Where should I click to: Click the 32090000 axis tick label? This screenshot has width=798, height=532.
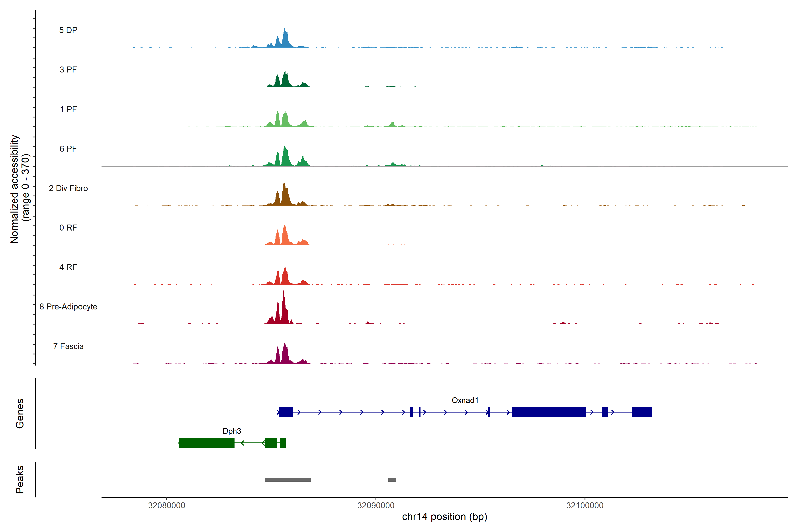376,506
